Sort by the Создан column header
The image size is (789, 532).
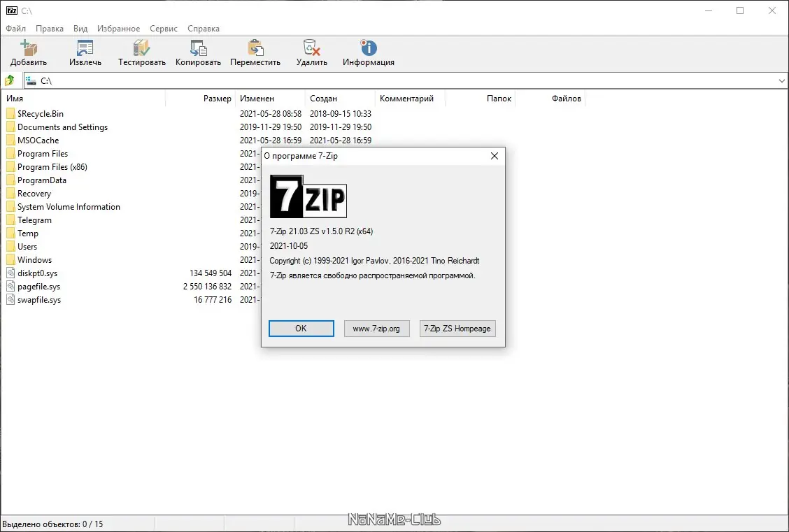[x=340, y=99]
